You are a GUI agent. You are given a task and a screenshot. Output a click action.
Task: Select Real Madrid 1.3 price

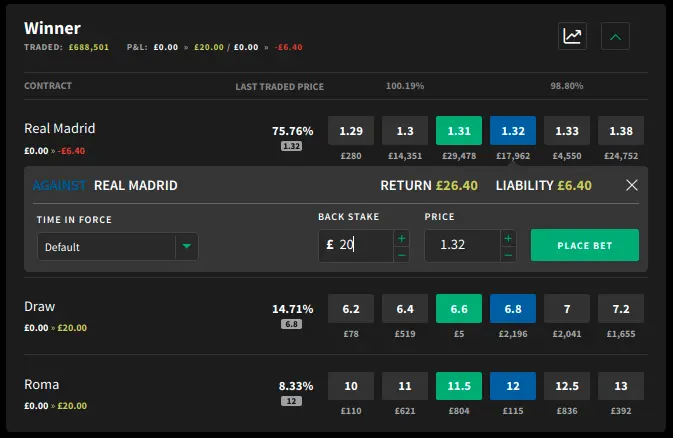[405, 131]
